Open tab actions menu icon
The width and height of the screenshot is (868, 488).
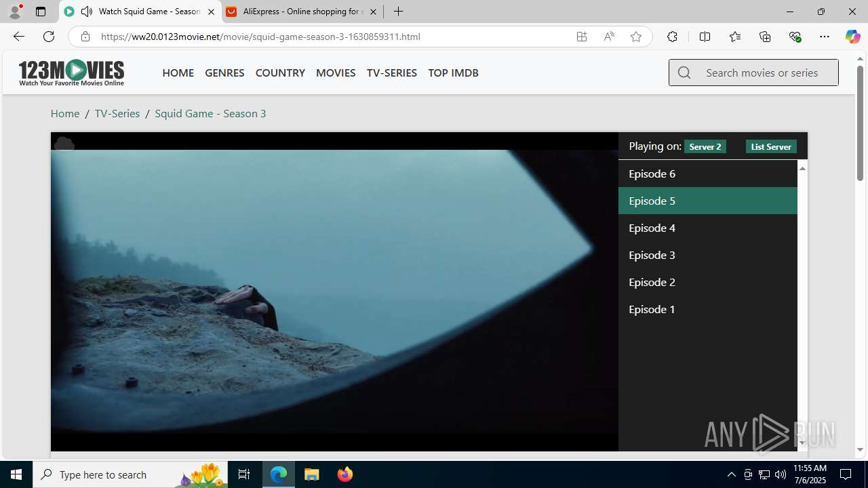point(41,12)
